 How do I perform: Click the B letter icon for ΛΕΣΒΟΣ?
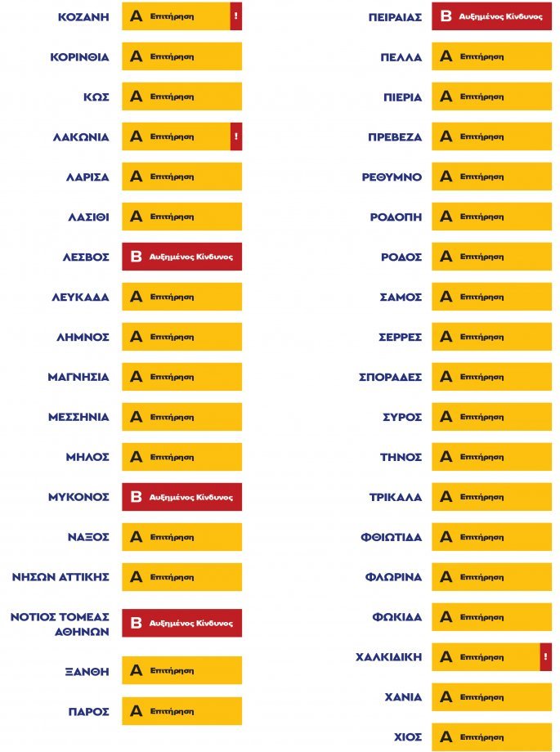[x=137, y=257]
